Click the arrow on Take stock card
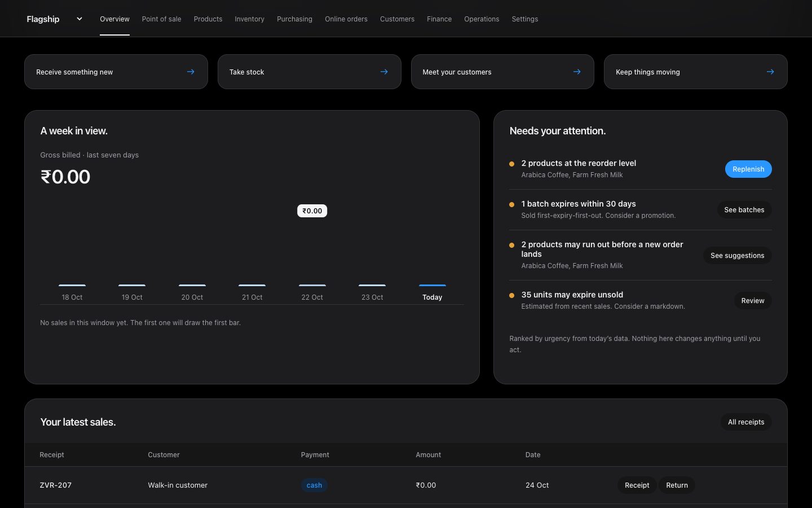 [x=384, y=72]
